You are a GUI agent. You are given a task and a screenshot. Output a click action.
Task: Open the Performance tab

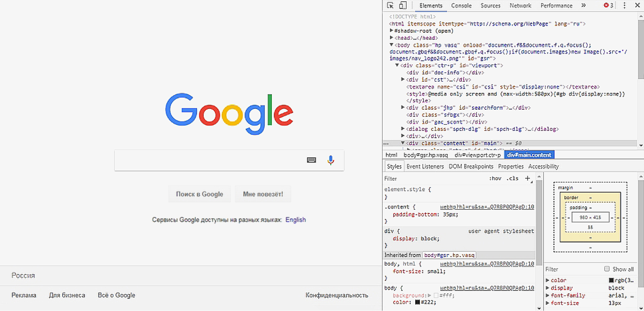tap(556, 5)
